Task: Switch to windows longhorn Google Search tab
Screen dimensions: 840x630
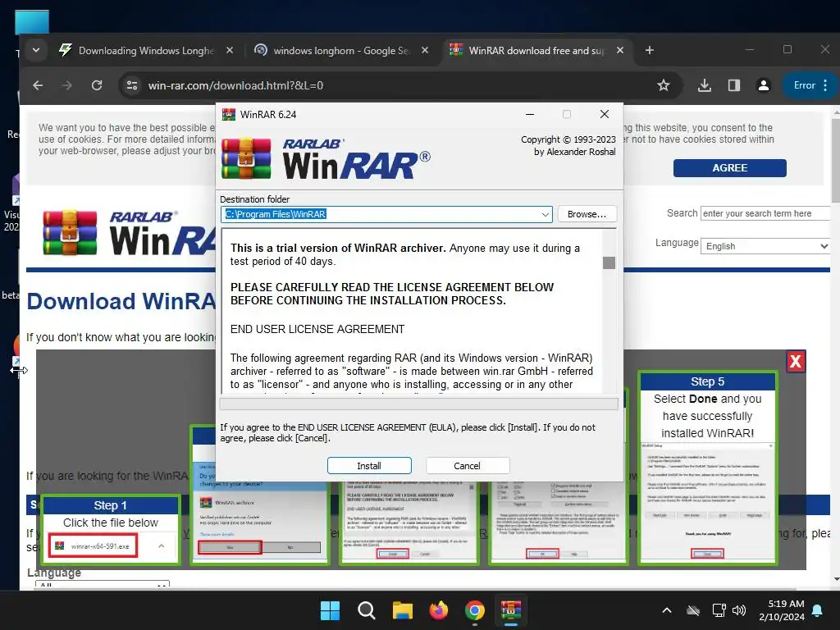Action: 340,50
